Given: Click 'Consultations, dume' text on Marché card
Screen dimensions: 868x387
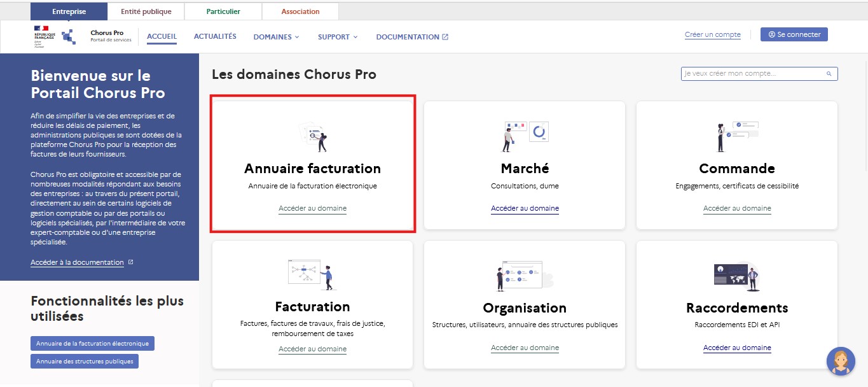Looking at the screenshot, I should pos(525,186).
